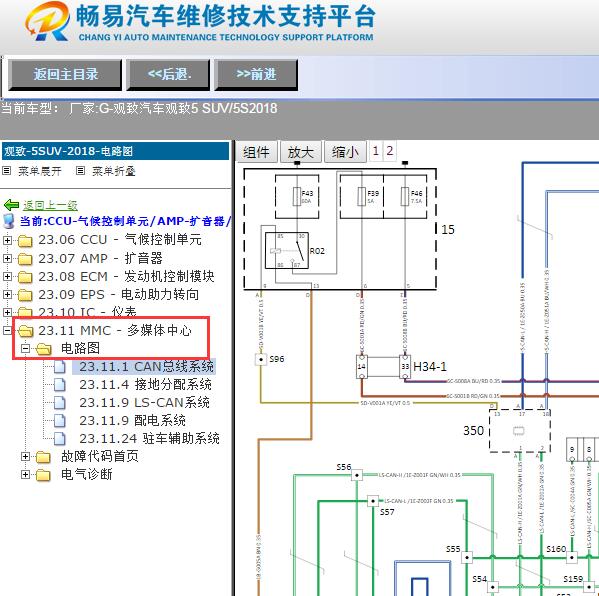Expand the 23.06 CCU node

7,240
